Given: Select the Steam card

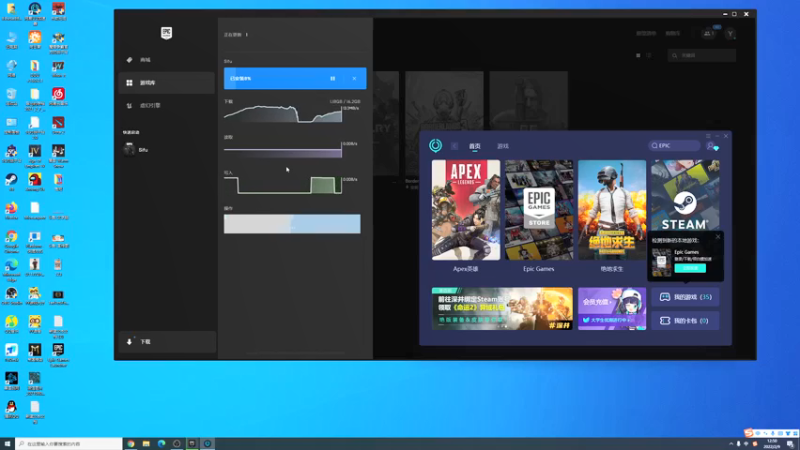Looking at the screenshot, I should coord(685,195).
